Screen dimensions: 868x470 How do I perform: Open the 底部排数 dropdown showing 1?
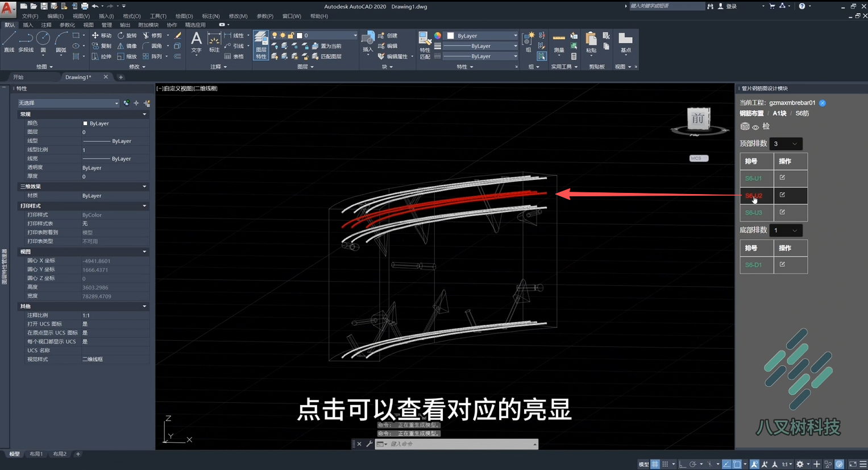785,230
